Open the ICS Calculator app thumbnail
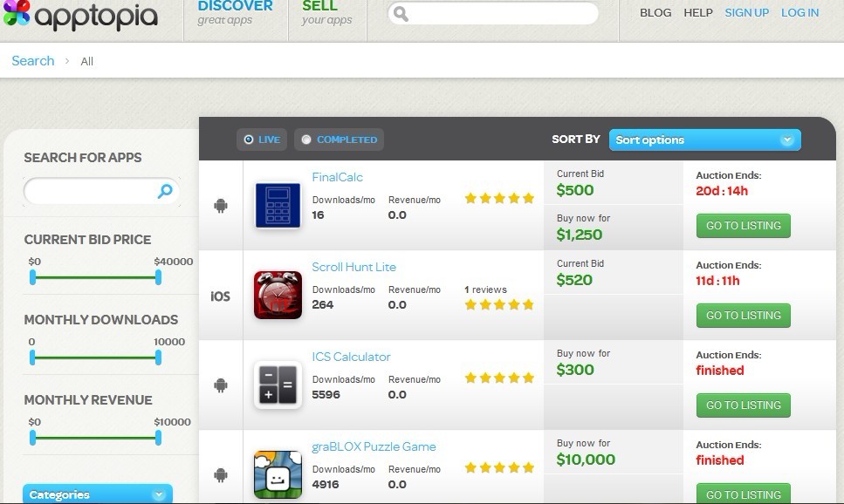The image size is (844, 504). [278, 385]
